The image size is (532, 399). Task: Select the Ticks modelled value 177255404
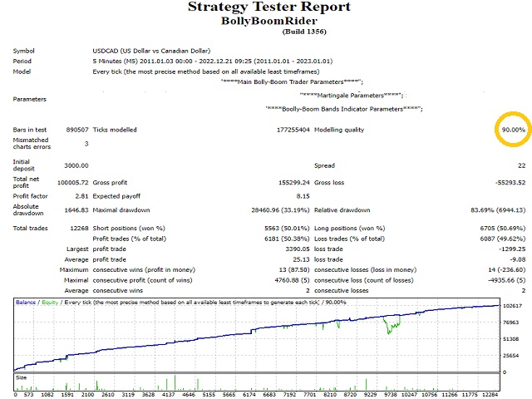[x=293, y=130]
